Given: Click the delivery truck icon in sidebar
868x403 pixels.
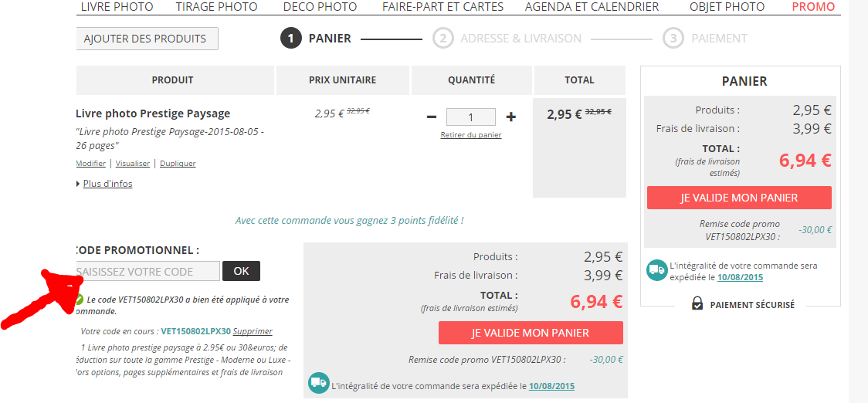Looking at the screenshot, I should point(657,270).
